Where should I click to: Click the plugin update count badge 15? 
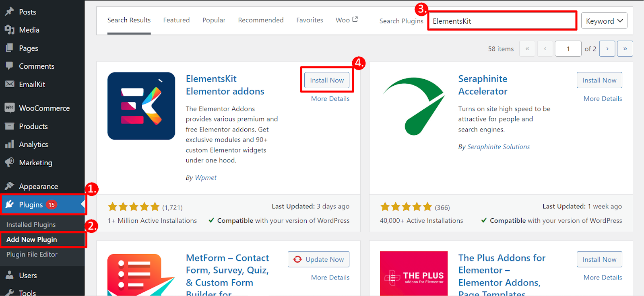tap(52, 205)
